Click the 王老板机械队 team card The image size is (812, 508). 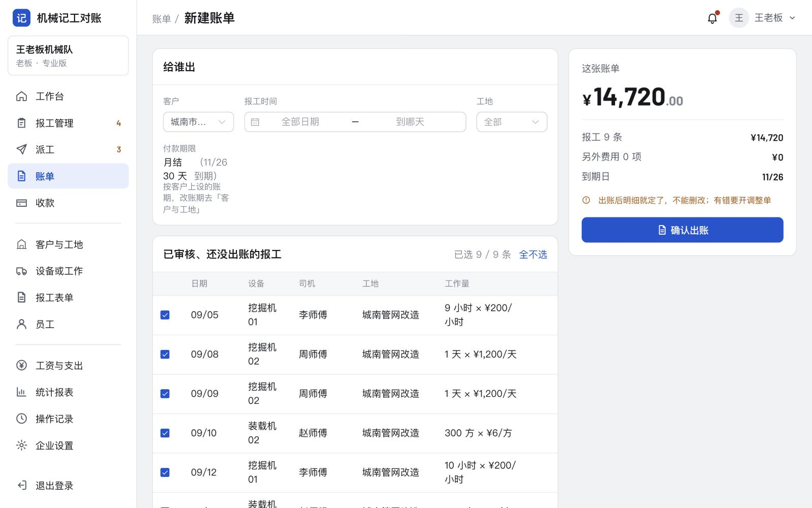(x=68, y=56)
